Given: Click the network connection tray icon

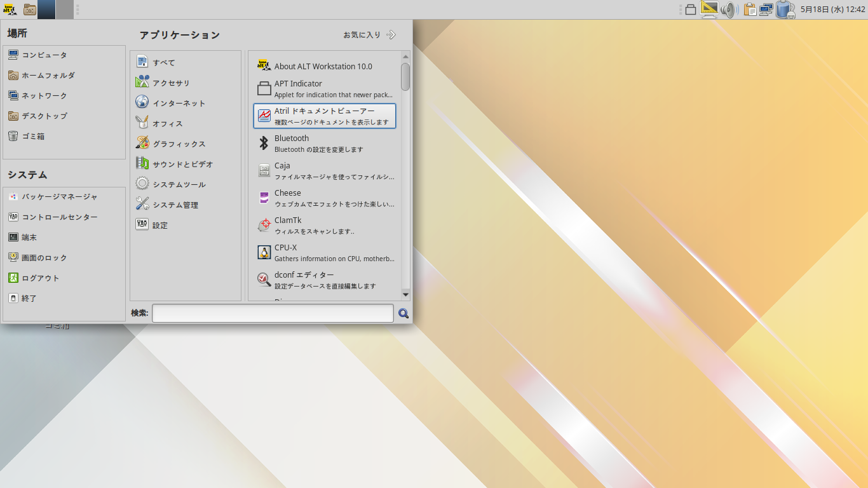Looking at the screenshot, I should point(766,10).
